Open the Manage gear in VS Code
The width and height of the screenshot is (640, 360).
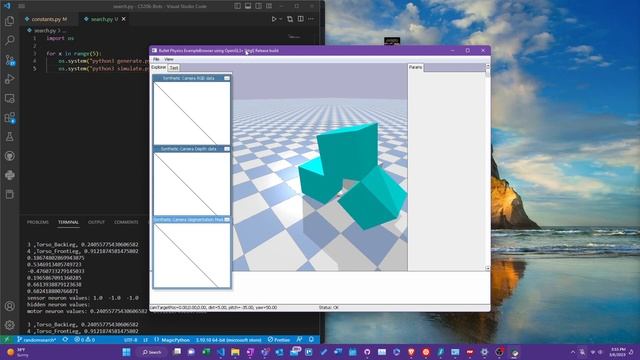point(9,325)
